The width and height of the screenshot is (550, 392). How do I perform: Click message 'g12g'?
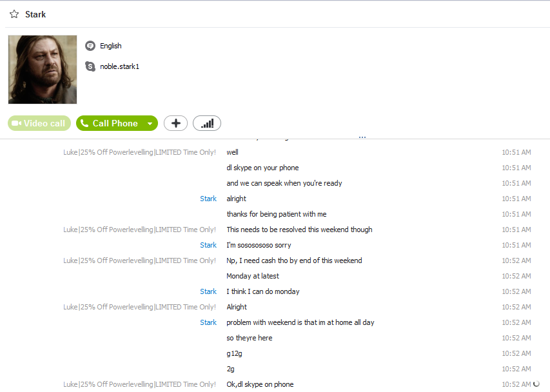coord(234,353)
